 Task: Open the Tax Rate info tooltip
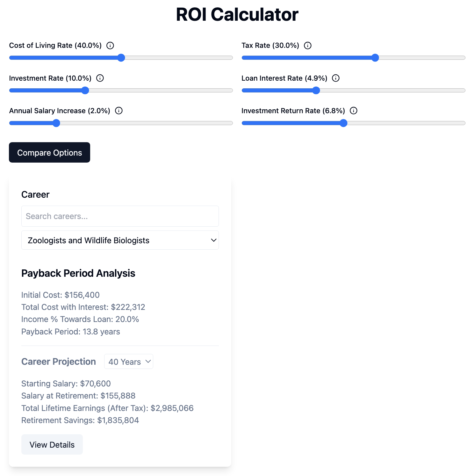pos(308,45)
